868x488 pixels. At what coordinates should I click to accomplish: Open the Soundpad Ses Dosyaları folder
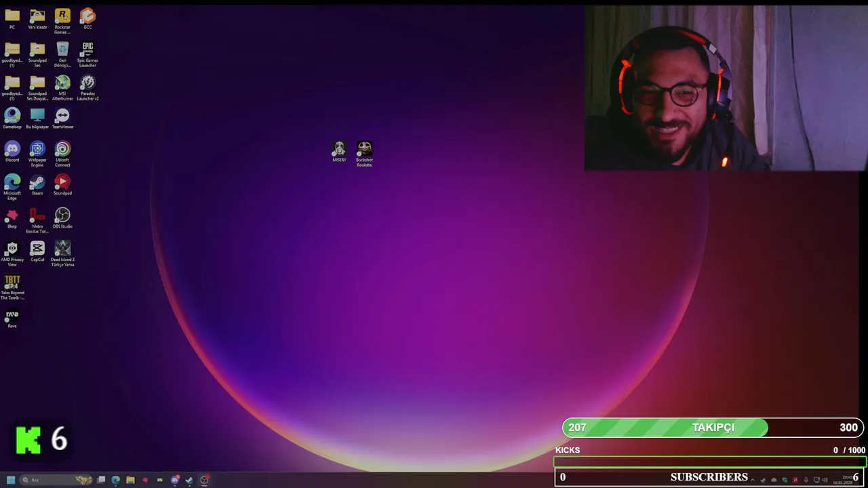[x=37, y=88]
